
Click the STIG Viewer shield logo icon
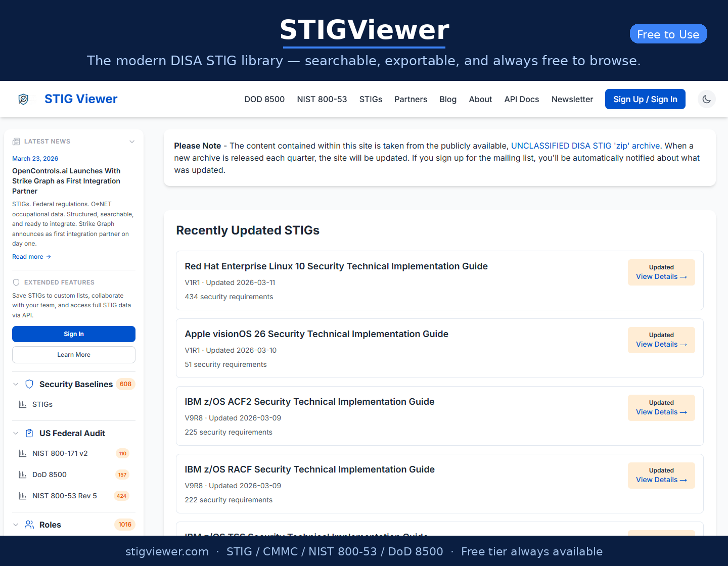pyautogui.click(x=23, y=99)
